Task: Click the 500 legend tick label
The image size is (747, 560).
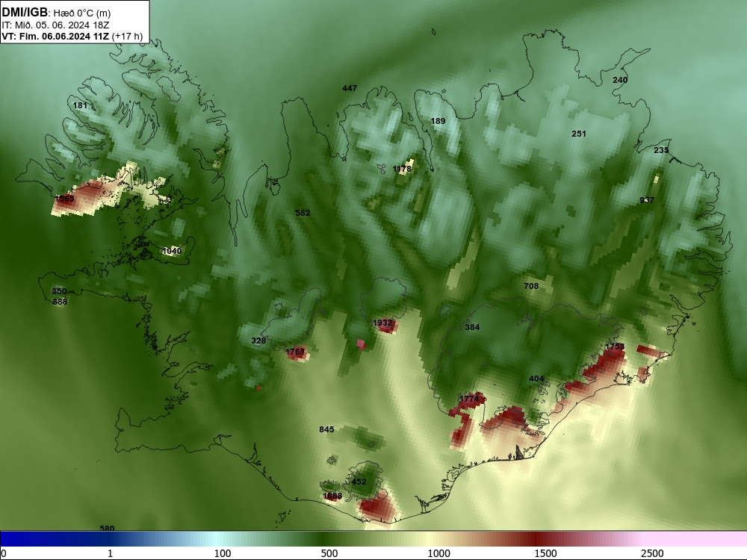Action: [329, 553]
